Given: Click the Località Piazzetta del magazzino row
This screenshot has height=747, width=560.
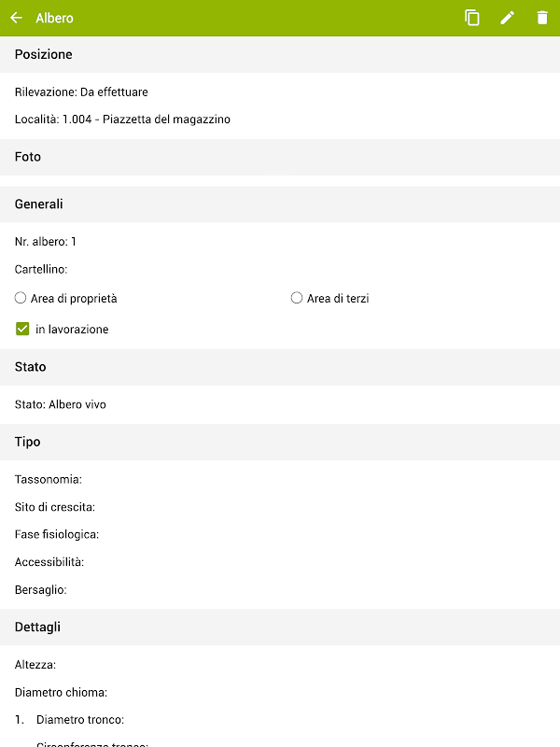Looking at the screenshot, I should (122, 120).
